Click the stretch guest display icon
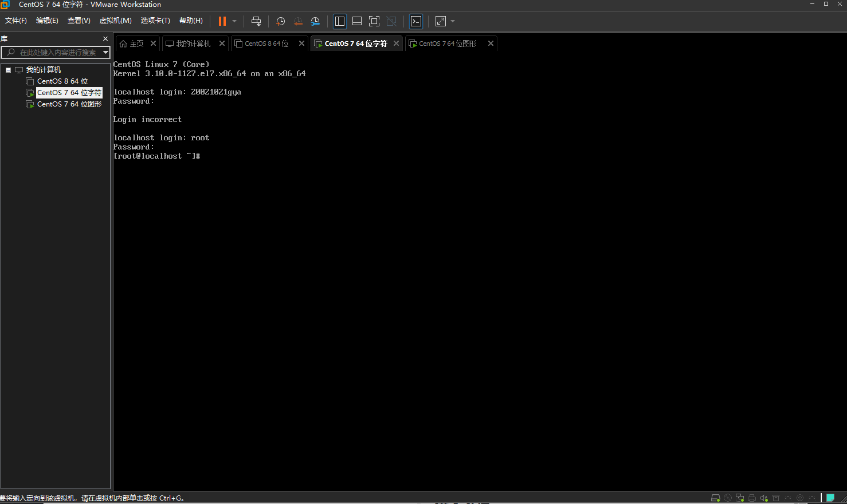 click(441, 21)
